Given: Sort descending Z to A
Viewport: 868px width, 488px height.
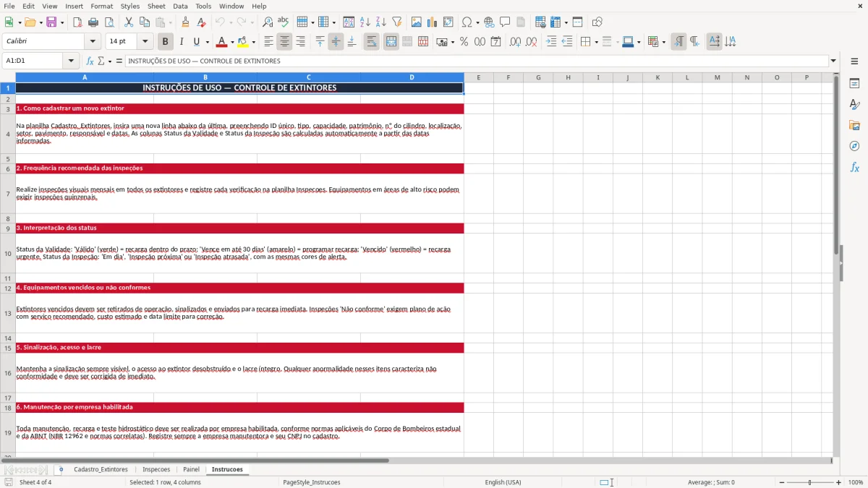Looking at the screenshot, I should coord(380,22).
